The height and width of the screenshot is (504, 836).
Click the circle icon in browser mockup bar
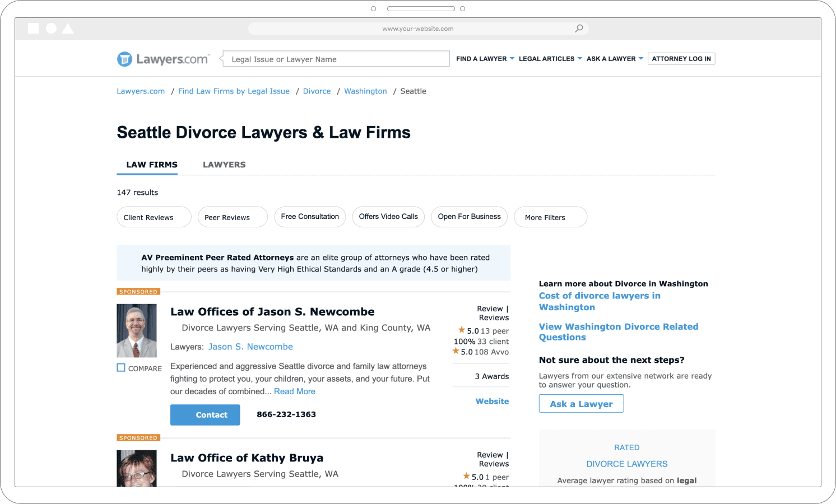[x=51, y=28]
